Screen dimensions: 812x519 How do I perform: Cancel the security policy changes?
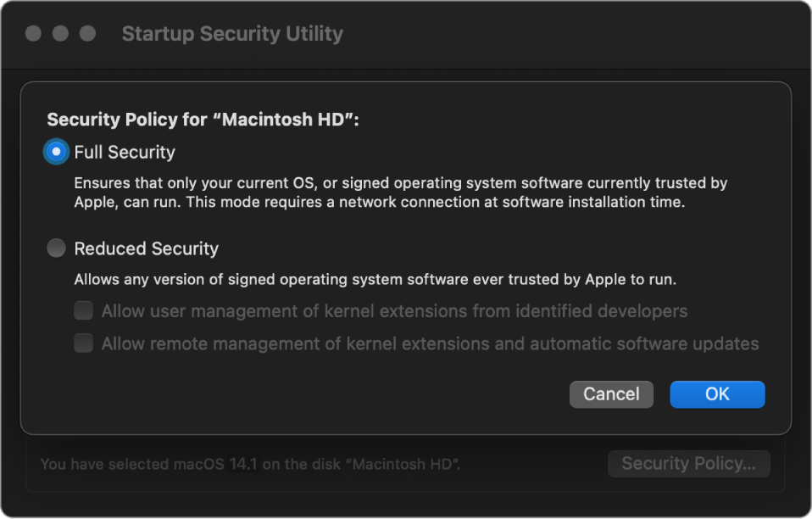point(611,394)
